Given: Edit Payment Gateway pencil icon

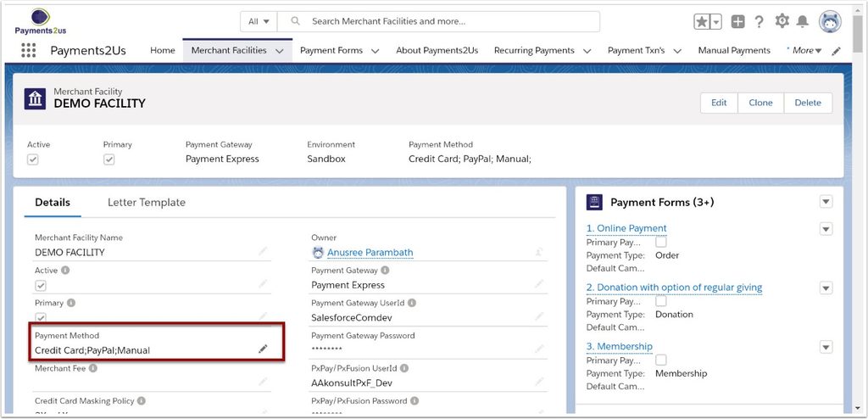Looking at the screenshot, I should pyautogui.click(x=538, y=284).
